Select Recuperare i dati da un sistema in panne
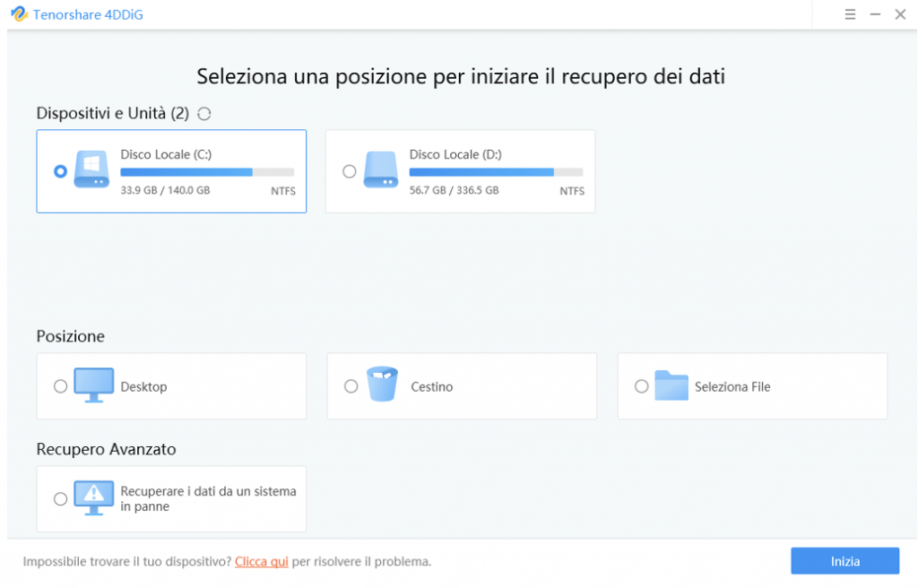This screenshot has width=918, height=588. pyautogui.click(x=60, y=499)
